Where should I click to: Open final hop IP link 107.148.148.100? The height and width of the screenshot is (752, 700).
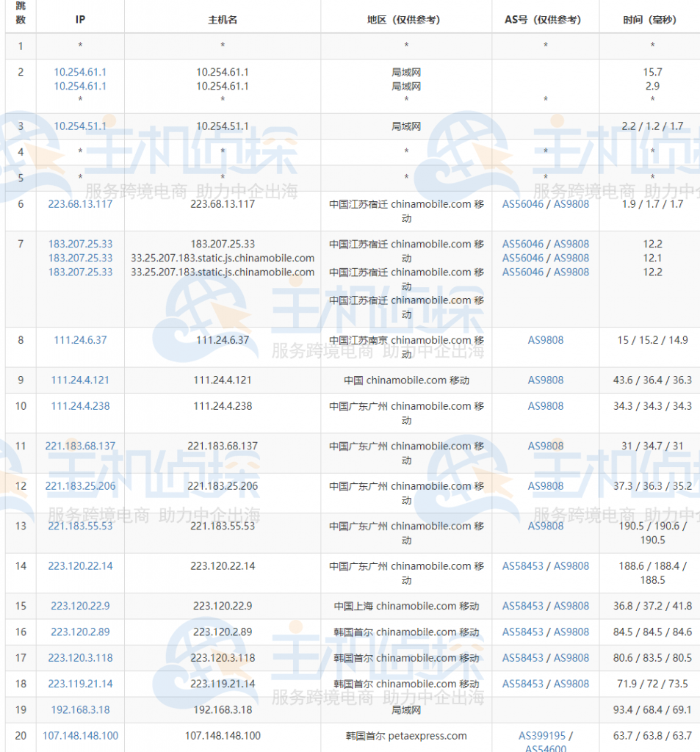pyautogui.click(x=79, y=735)
